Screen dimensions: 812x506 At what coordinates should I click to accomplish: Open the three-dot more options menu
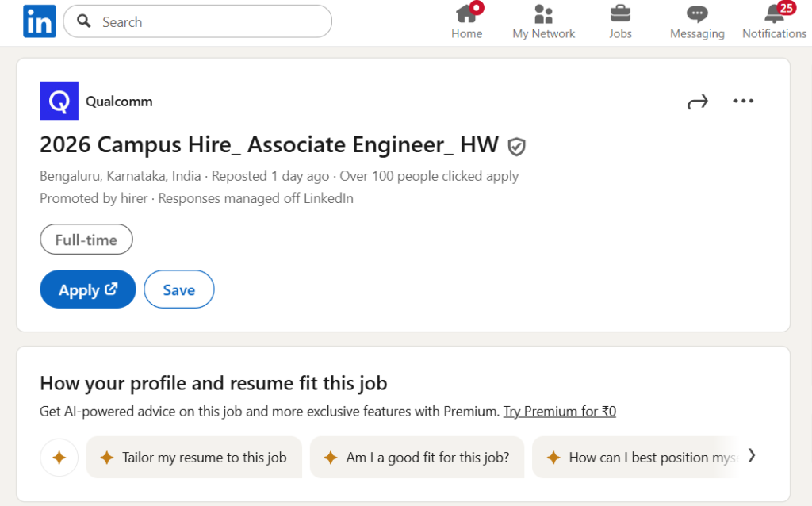743,101
